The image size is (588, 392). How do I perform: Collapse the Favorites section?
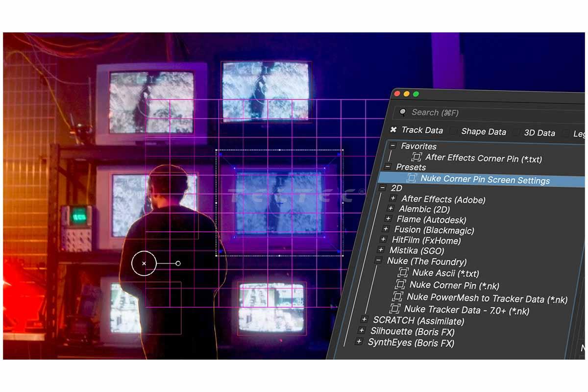[x=392, y=146]
